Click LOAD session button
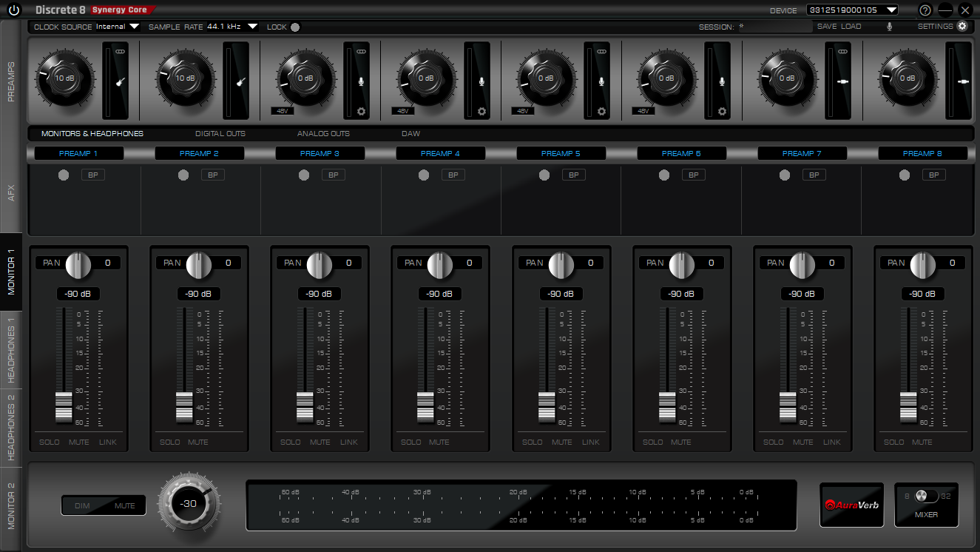The width and height of the screenshot is (980, 552). tap(851, 27)
